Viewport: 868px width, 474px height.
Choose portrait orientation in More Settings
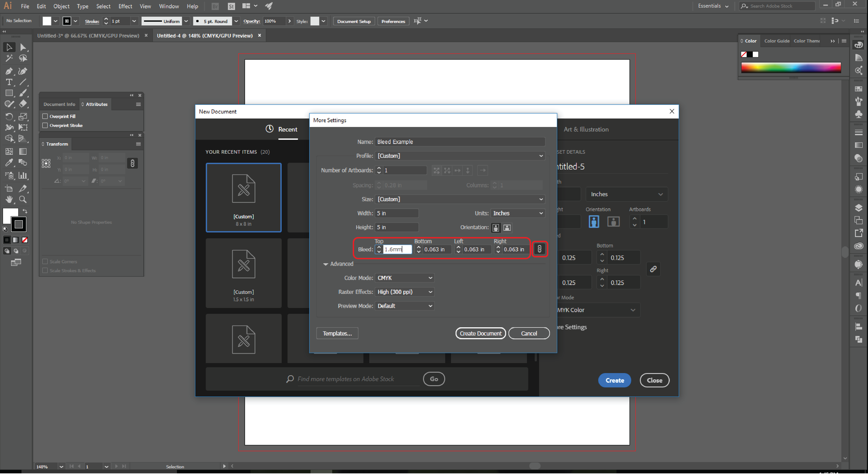496,228
